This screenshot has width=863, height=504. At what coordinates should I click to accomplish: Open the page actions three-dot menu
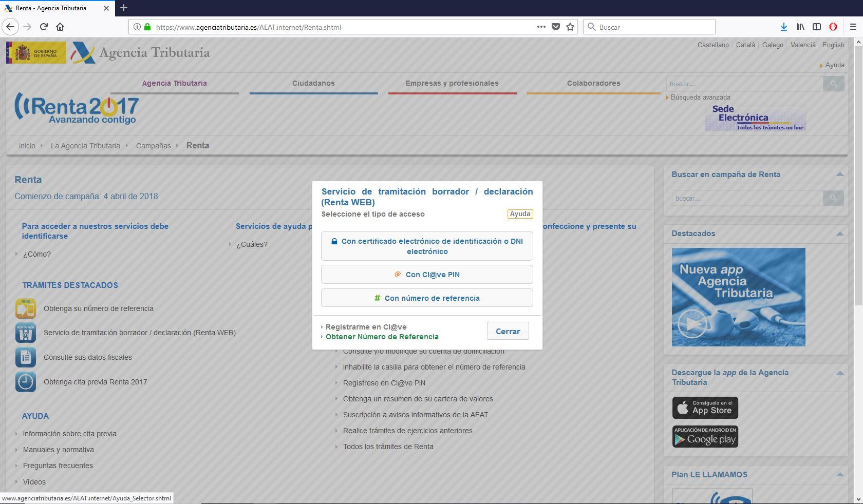(x=541, y=27)
